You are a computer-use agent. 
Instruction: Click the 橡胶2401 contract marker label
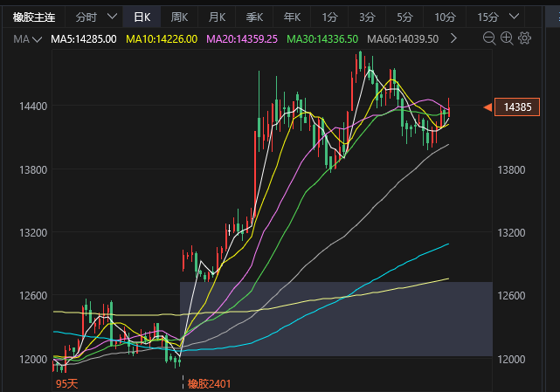pos(210,384)
